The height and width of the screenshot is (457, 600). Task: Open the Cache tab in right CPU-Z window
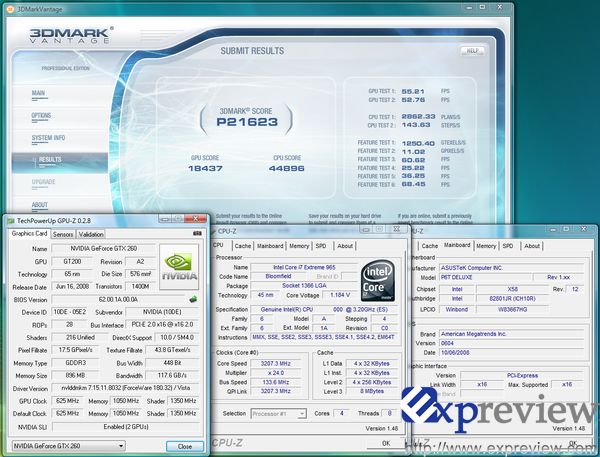[x=429, y=246]
